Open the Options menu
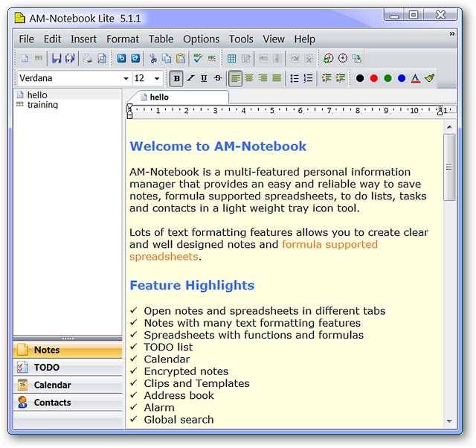 [x=201, y=39]
